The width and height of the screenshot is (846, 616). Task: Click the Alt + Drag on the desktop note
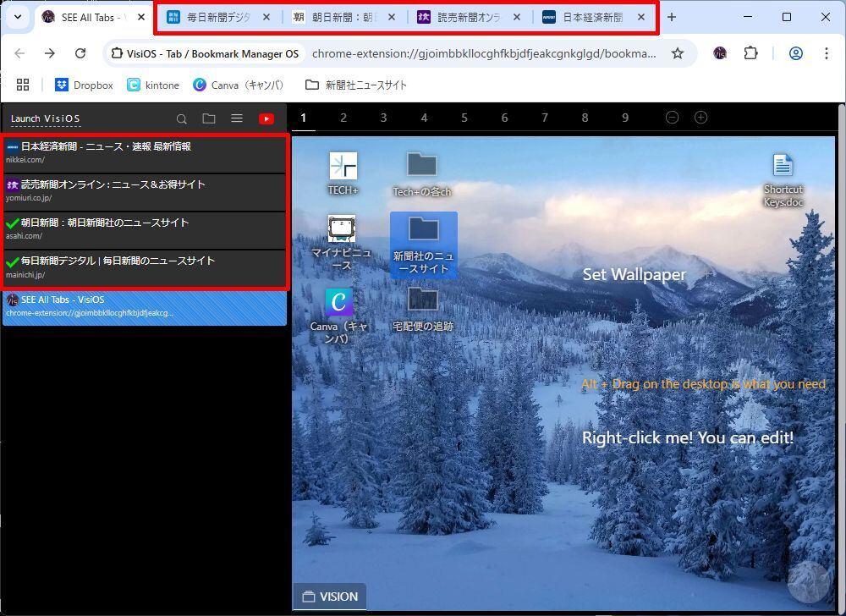point(704,384)
